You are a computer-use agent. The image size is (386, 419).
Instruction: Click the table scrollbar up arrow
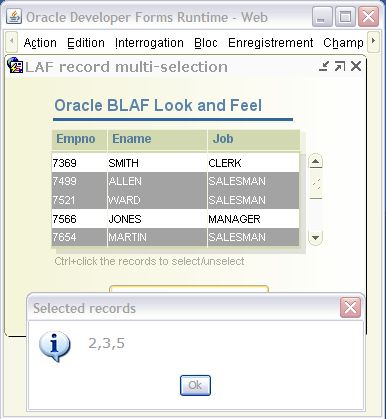pyautogui.click(x=315, y=162)
